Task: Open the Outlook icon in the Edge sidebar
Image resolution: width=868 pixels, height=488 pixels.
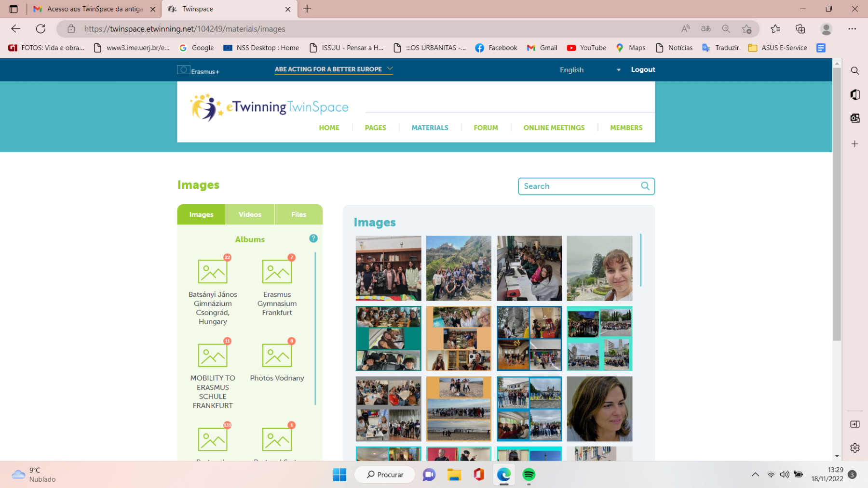Action: click(x=855, y=118)
